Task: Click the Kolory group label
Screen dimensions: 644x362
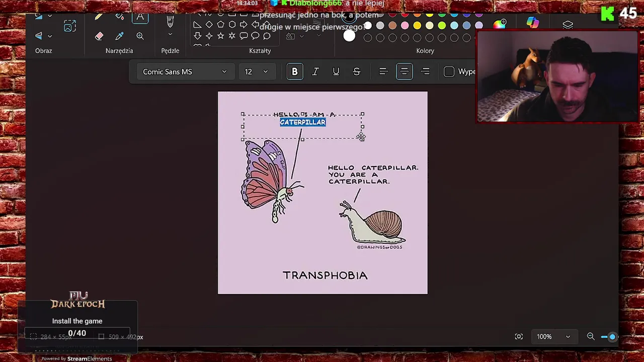Action: tap(425, 51)
